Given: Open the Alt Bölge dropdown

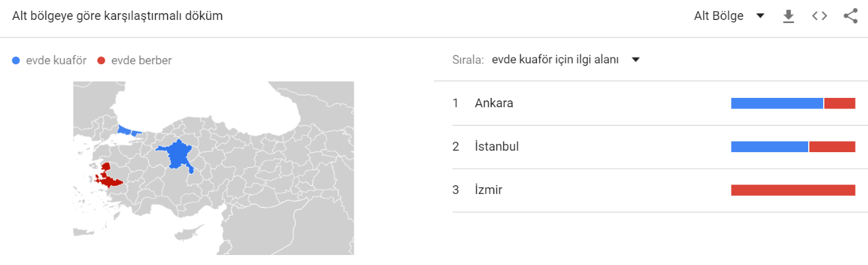Looking at the screenshot, I should tap(729, 16).
